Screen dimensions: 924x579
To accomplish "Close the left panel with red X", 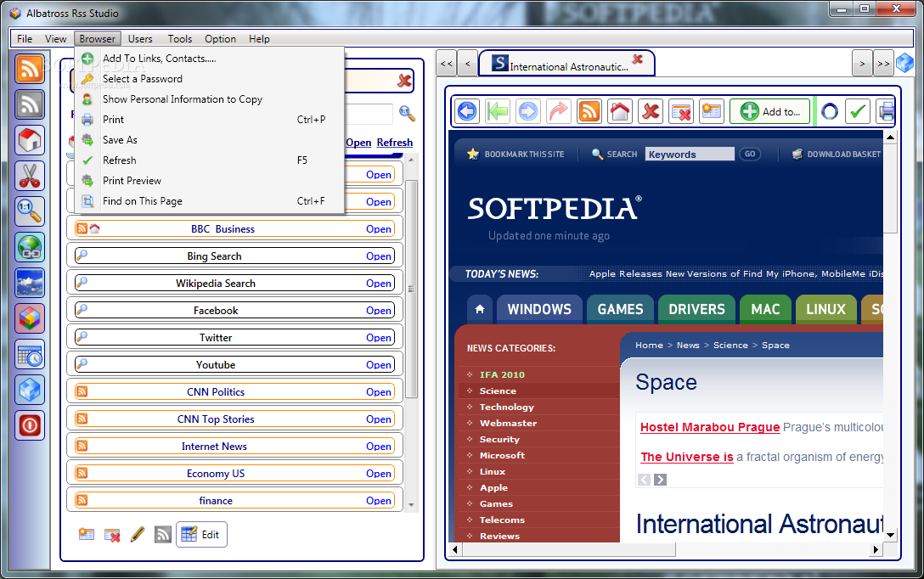I will click(404, 81).
